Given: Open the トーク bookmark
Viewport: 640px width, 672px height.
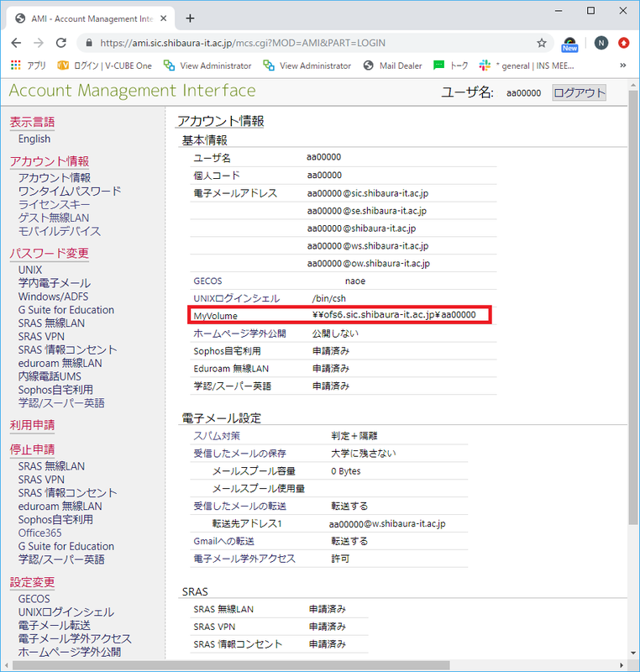Looking at the screenshot, I should pos(451,66).
